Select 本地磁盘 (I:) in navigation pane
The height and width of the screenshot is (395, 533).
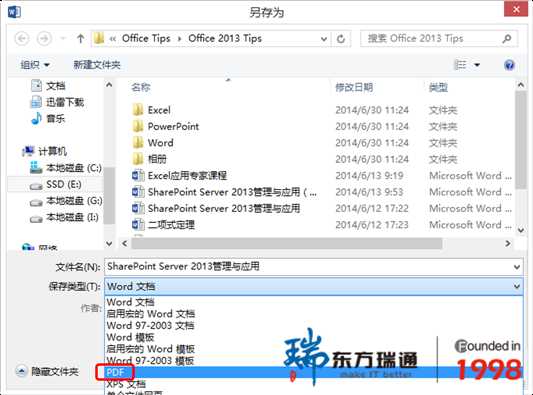coord(72,217)
